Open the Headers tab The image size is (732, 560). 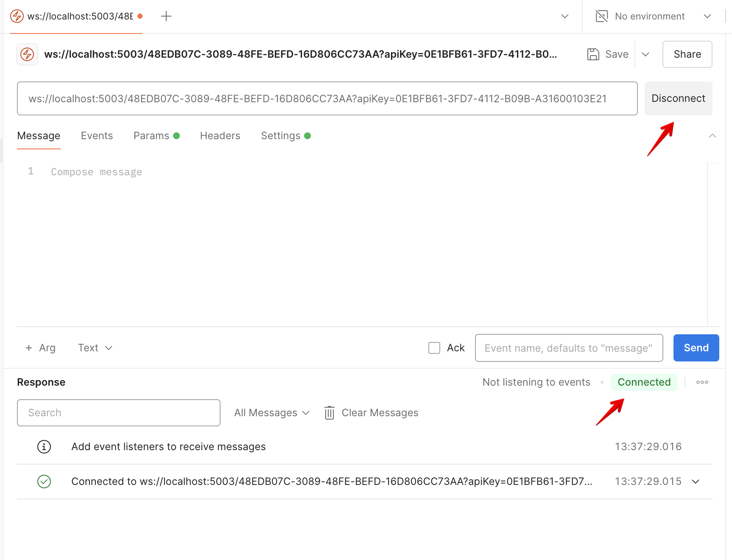click(220, 136)
